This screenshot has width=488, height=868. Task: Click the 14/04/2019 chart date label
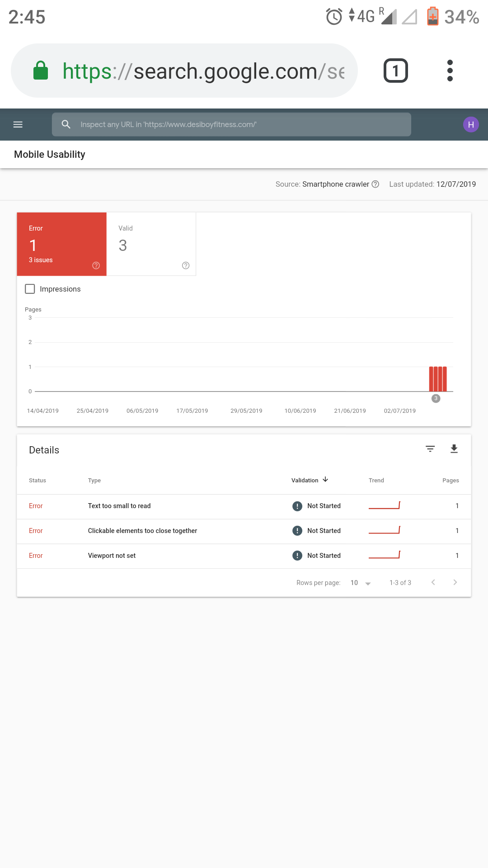point(43,411)
